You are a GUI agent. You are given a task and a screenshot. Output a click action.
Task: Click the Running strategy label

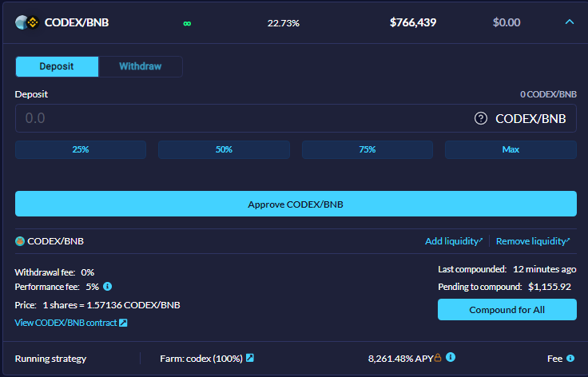[x=50, y=359]
